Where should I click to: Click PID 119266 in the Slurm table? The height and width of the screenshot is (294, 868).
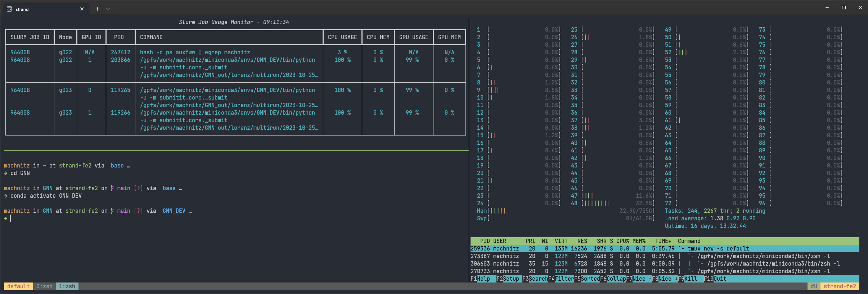coord(121,113)
